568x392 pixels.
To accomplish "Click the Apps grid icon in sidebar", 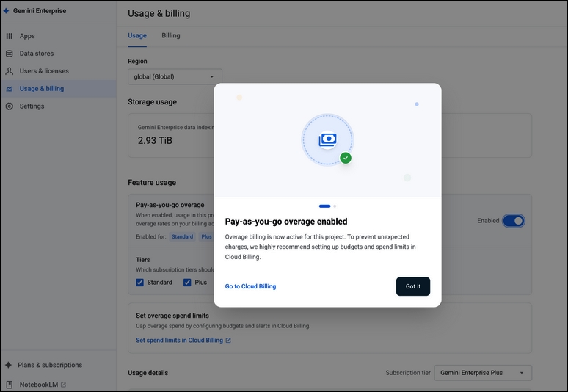I will (x=10, y=36).
